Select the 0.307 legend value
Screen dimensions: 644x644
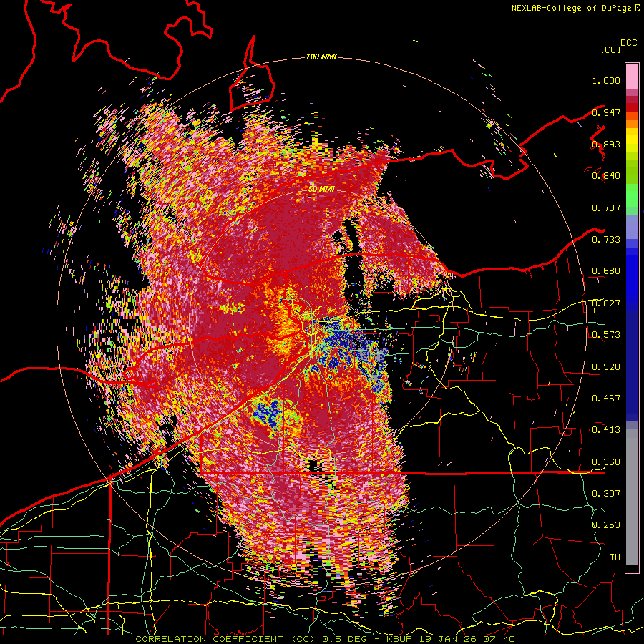(x=606, y=494)
